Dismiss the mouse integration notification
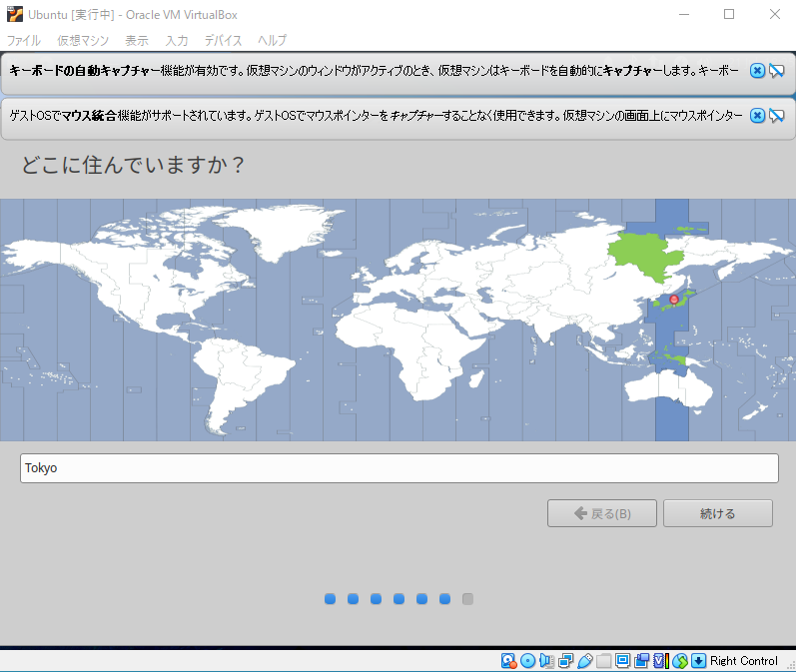This screenshot has width=796, height=672. (757, 116)
